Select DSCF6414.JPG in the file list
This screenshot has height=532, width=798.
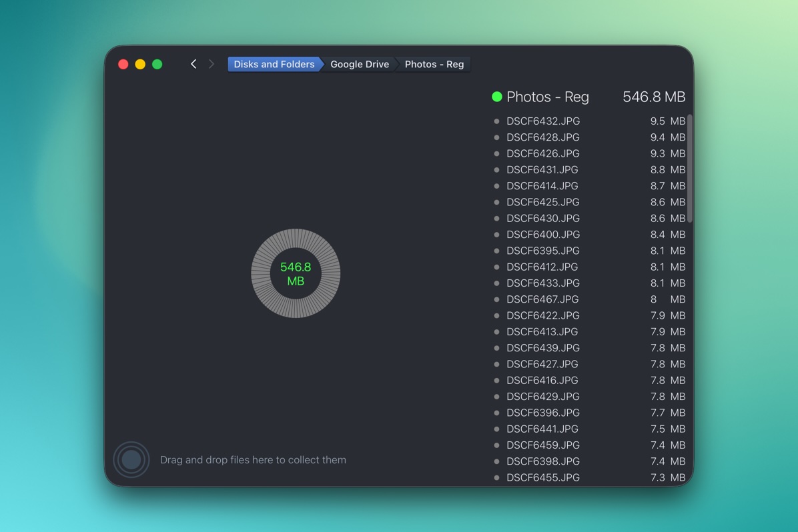pyautogui.click(x=543, y=186)
